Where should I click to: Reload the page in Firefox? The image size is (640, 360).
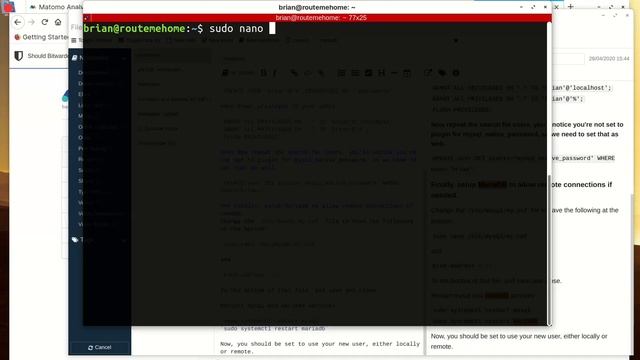coord(45,22)
